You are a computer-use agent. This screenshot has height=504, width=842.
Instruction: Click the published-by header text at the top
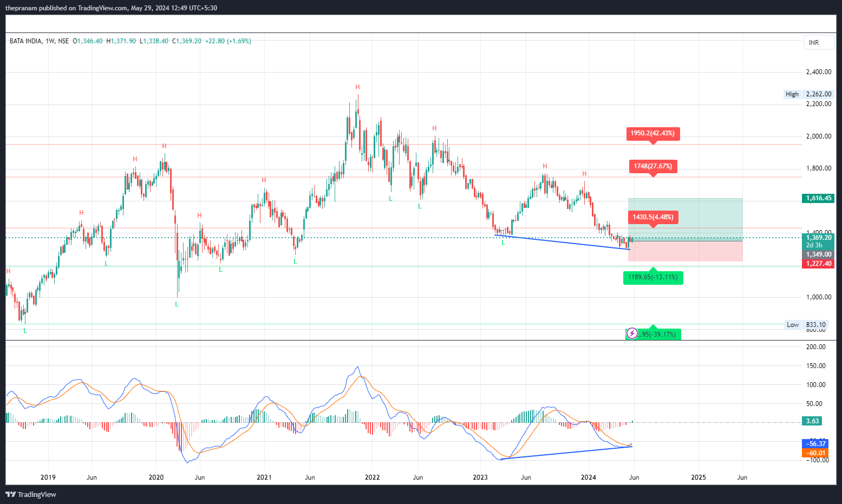point(111,8)
